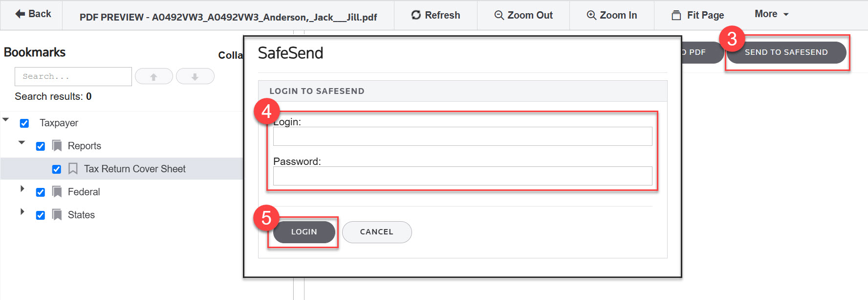
Task: Click the Tax Return Cover Sheet bookmark icon
Action: coord(73,169)
